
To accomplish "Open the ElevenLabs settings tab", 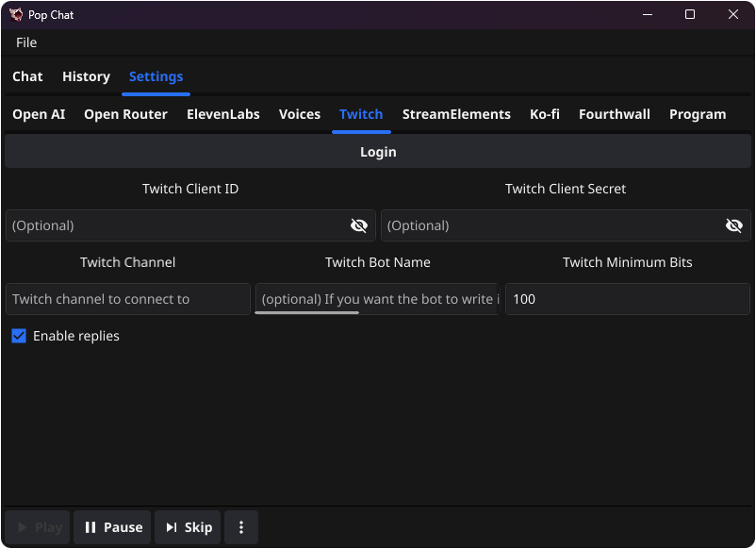I will 222,114.
